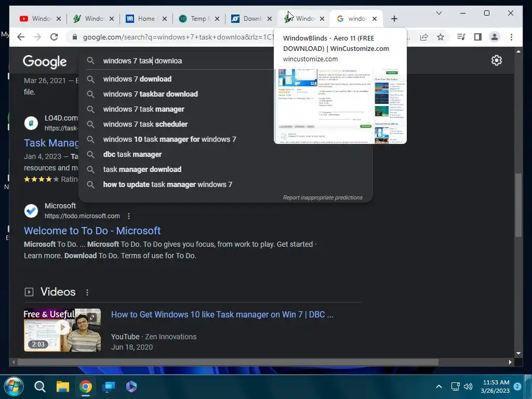Open taskbar search magnifier

coord(40,387)
